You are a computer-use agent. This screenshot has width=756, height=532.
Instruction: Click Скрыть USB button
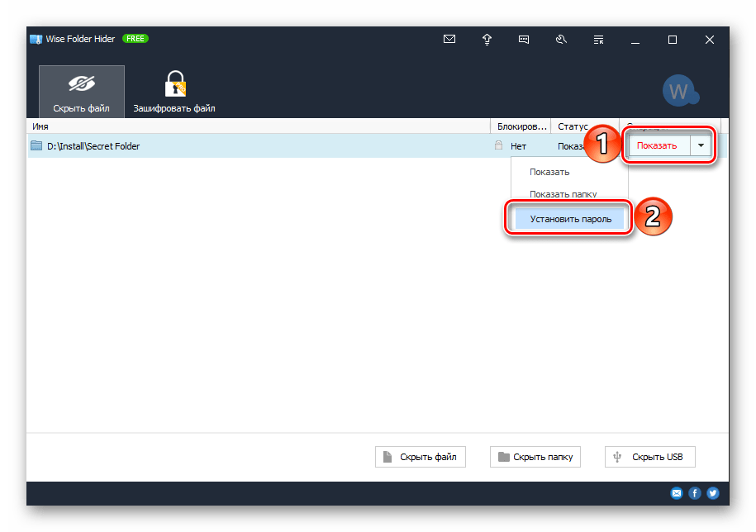click(x=650, y=457)
